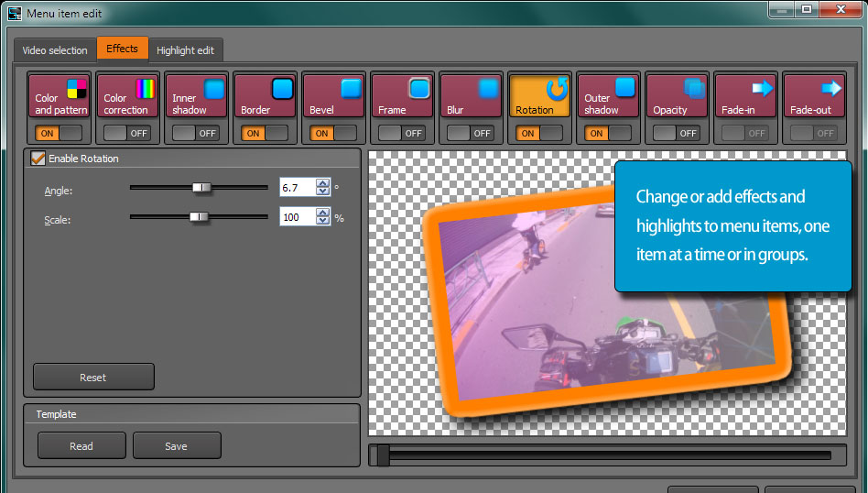Open the Highlight edit tab

point(186,50)
